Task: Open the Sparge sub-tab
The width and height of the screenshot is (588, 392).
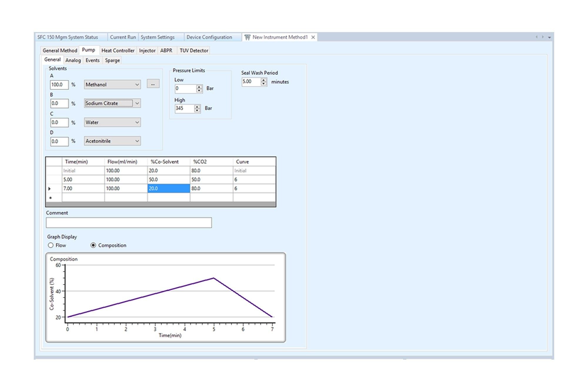Action: 112,60
